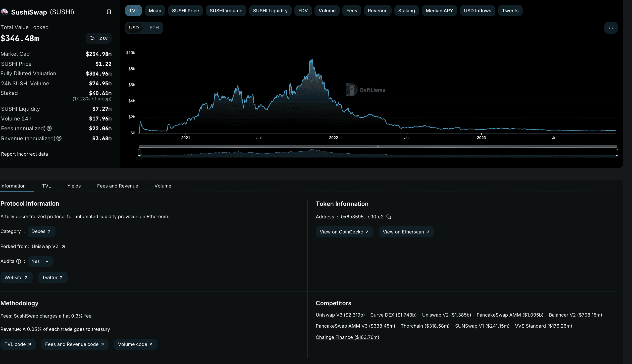632x364 pixels.
Task: Open View on Etherscan button
Action: pos(406,232)
